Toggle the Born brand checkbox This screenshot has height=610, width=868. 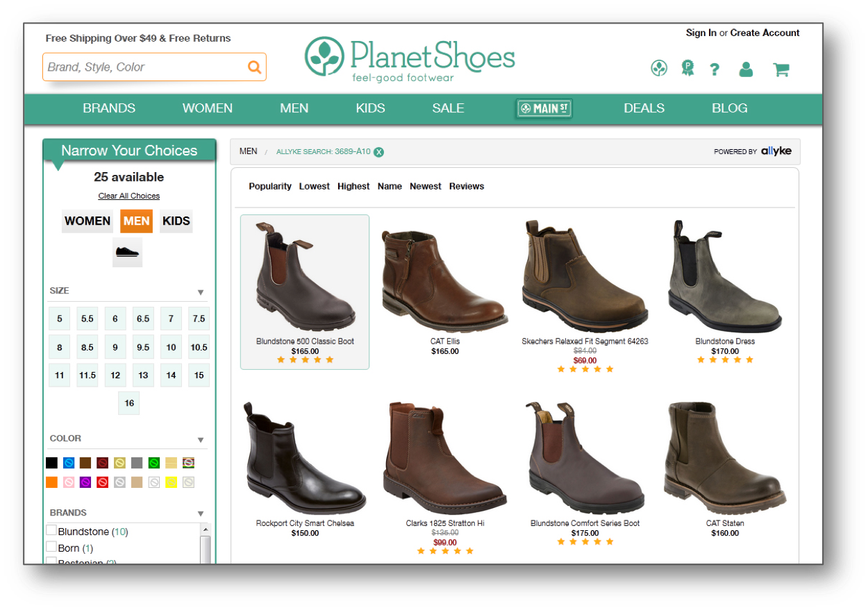pyautogui.click(x=51, y=547)
